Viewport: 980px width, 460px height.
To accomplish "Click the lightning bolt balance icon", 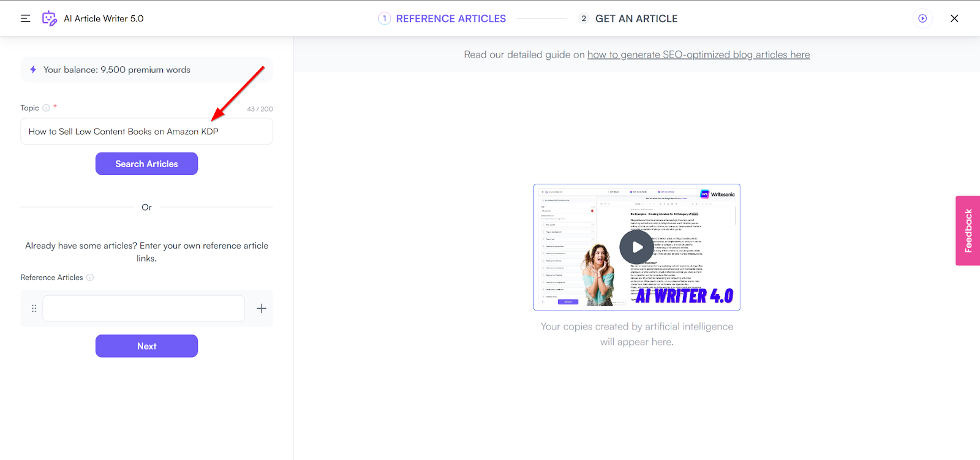I will [33, 70].
